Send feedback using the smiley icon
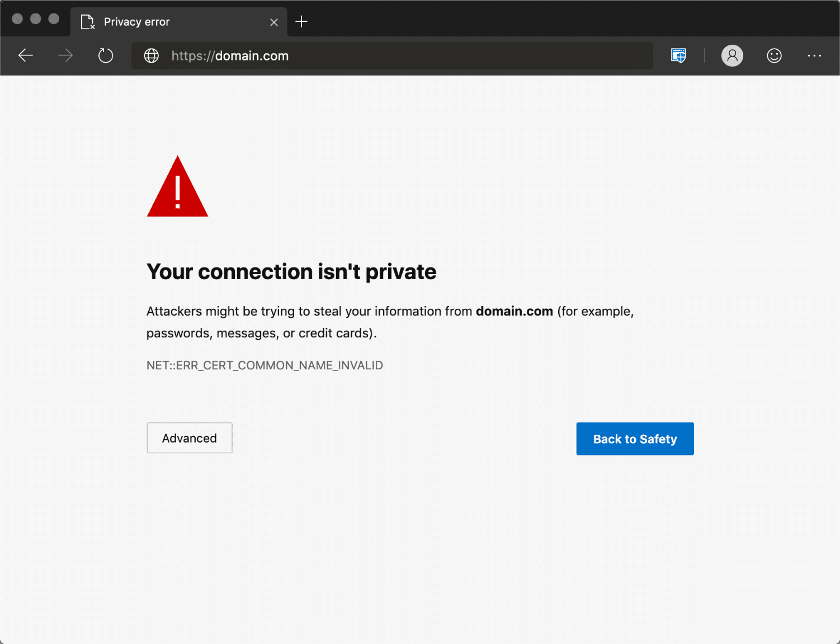Image resolution: width=840 pixels, height=644 pixels. coord(774,55)
